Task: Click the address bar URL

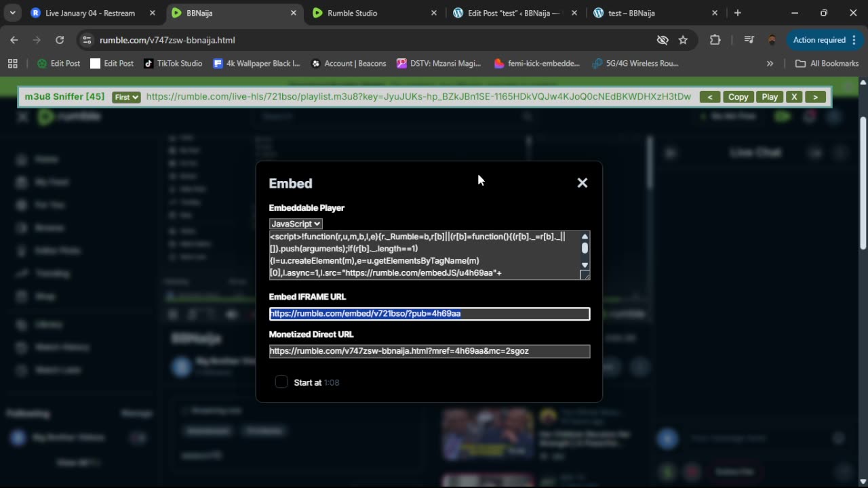Action: (x=167, y=40)
